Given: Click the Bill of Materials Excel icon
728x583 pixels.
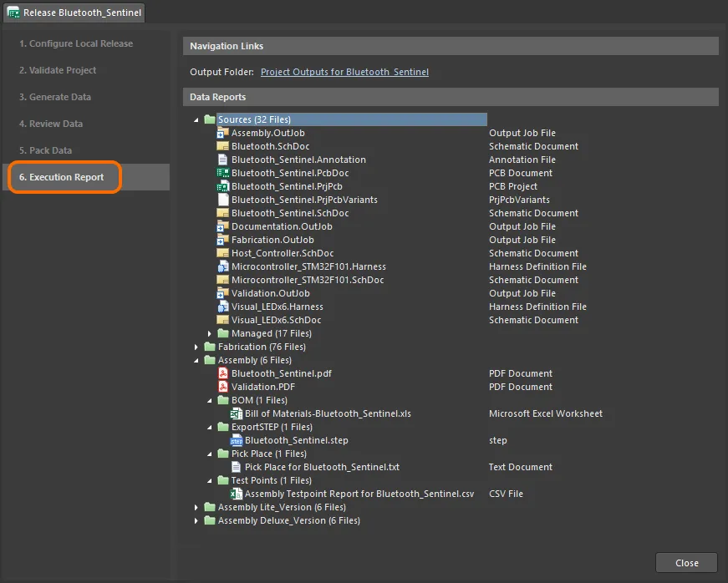Looking at the screenshot, I should click(x=236, y=413).
